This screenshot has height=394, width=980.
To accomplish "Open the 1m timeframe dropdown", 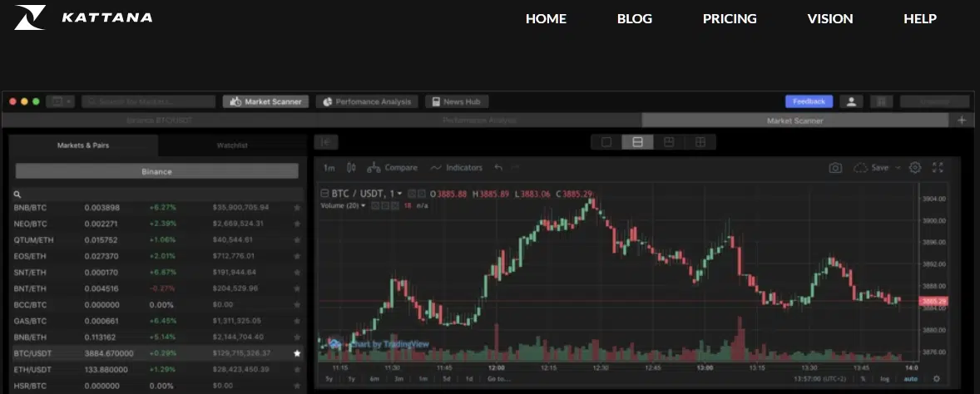I will pos(329,168).
